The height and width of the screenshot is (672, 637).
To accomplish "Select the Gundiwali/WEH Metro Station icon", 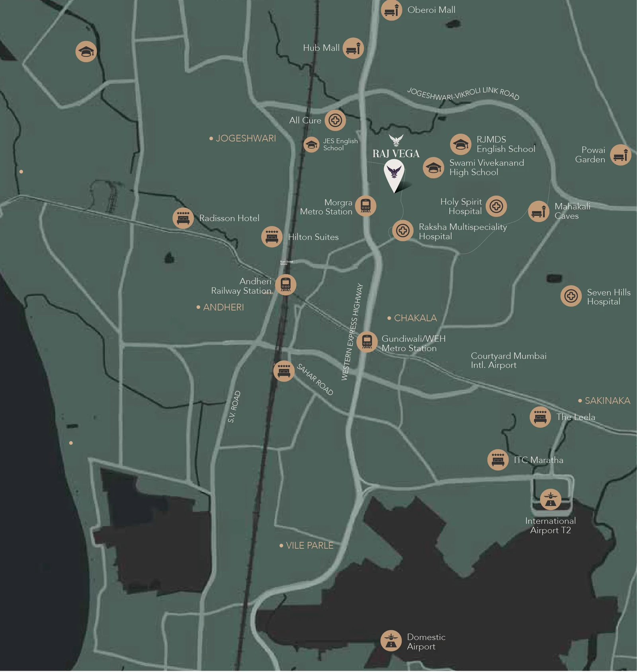I will point(367,342).
